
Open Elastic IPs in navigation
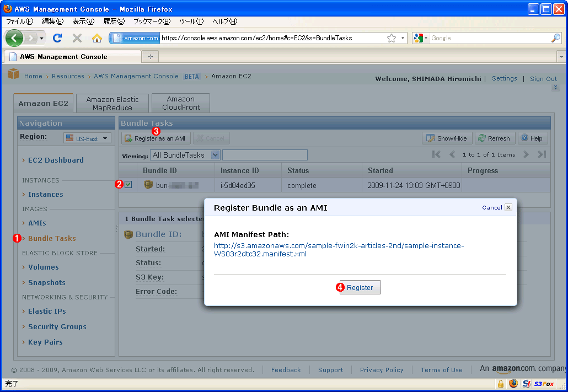[47, 311]
